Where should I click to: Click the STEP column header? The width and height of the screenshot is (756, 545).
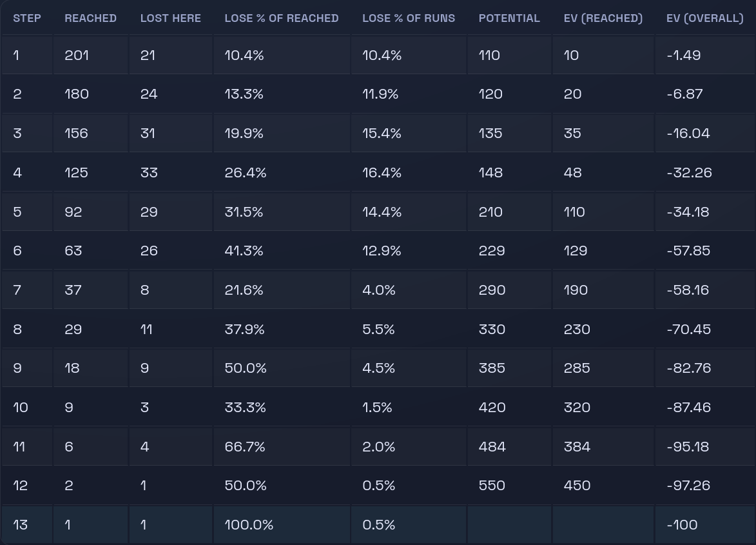pos(26,18)
